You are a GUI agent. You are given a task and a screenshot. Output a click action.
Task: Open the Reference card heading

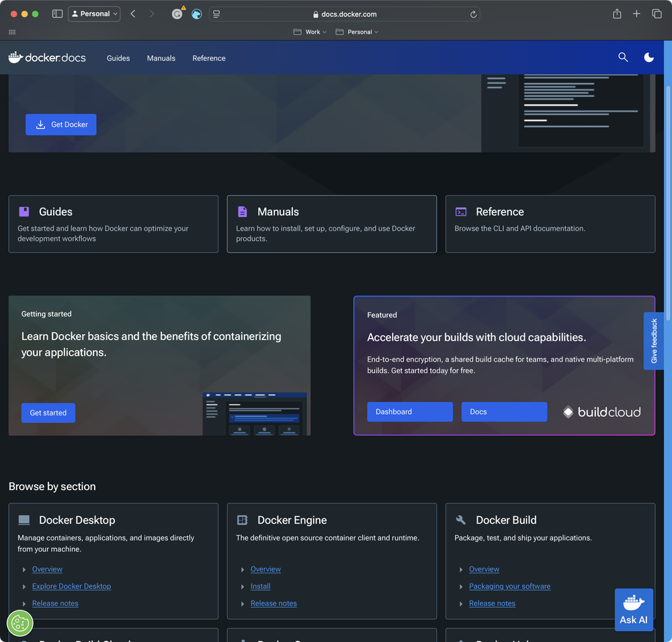[x=500, y=212]
